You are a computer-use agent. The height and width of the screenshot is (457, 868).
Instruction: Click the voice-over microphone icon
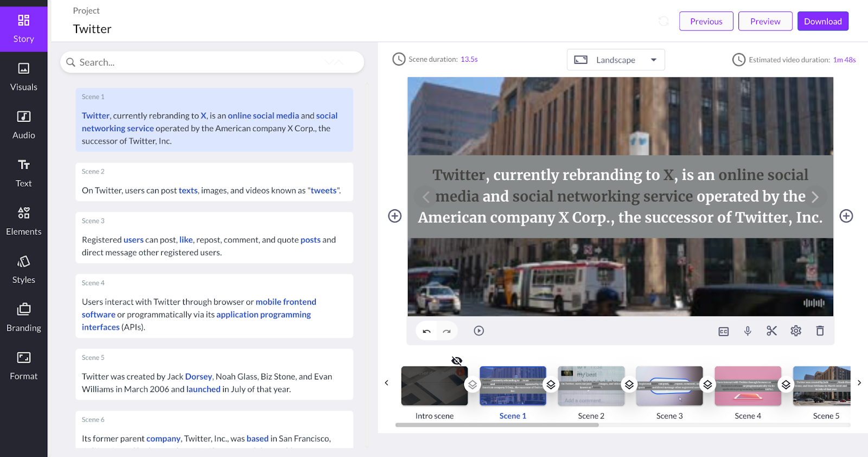[x=748, y=331]
